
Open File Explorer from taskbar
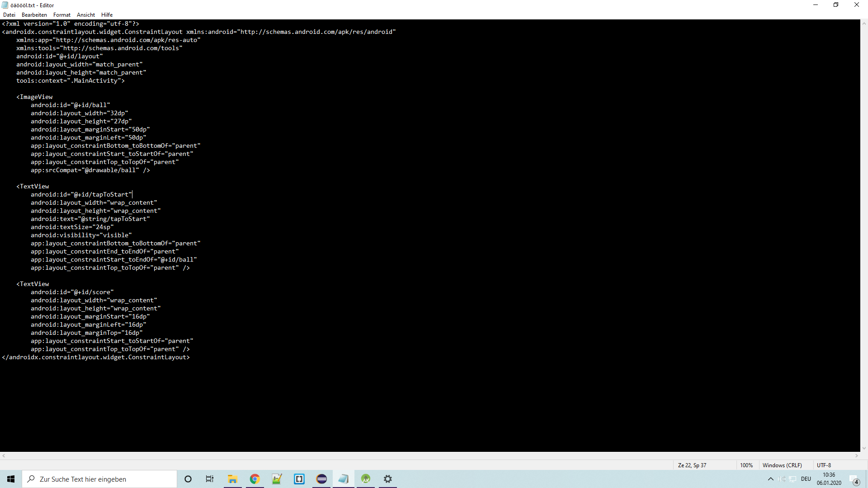coord(232,479)
